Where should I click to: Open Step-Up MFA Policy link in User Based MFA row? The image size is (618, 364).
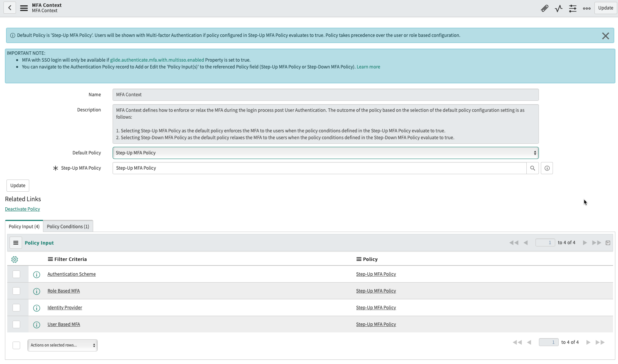coord(376,324)
